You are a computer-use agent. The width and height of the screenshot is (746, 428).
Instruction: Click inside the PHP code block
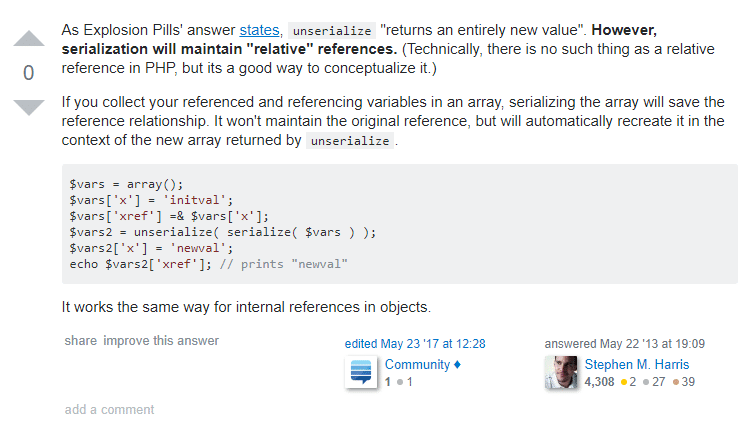coord(400,224)
